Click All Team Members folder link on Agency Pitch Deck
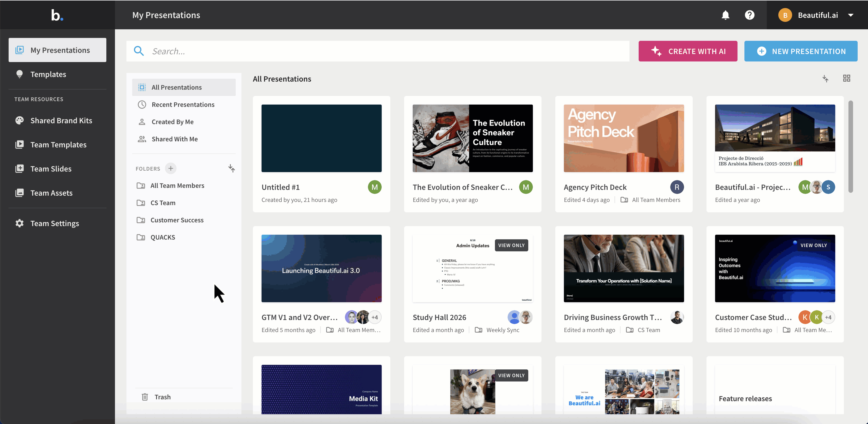The height and width of the screenshot is (424, 868). click(651, 200)
